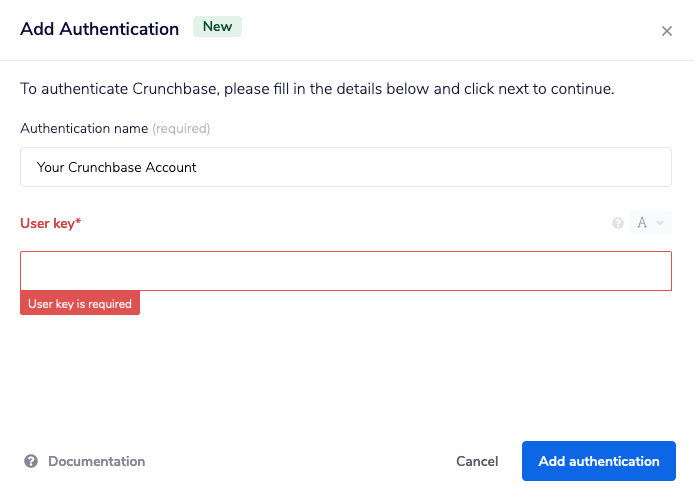Click the green New badge
Image resolution: width=694 pixels, height=491 pixels.
pos(218,27)
